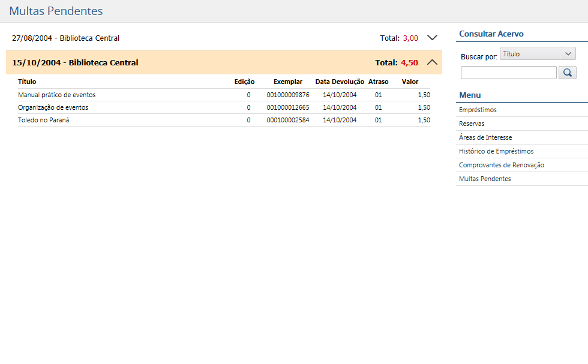588x364 pixels.
Task: Select Histórico de Empréstimos in menu
Action: click(496, 151)
